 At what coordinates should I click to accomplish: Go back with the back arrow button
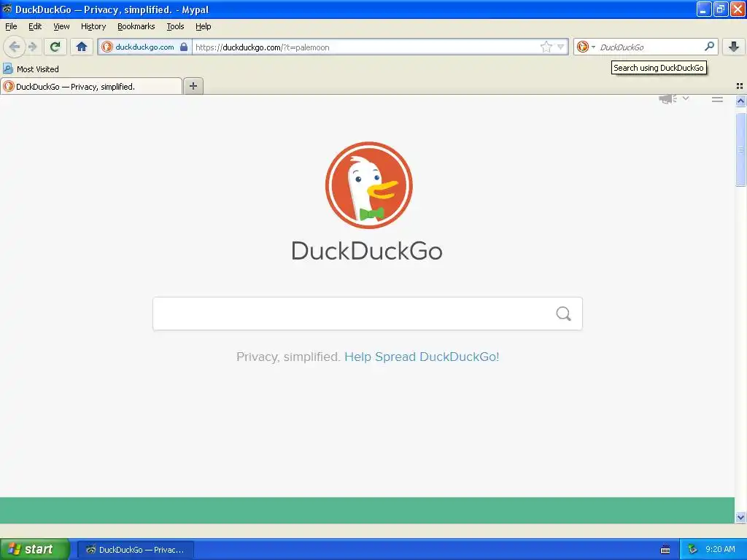[x=15, y=47]
